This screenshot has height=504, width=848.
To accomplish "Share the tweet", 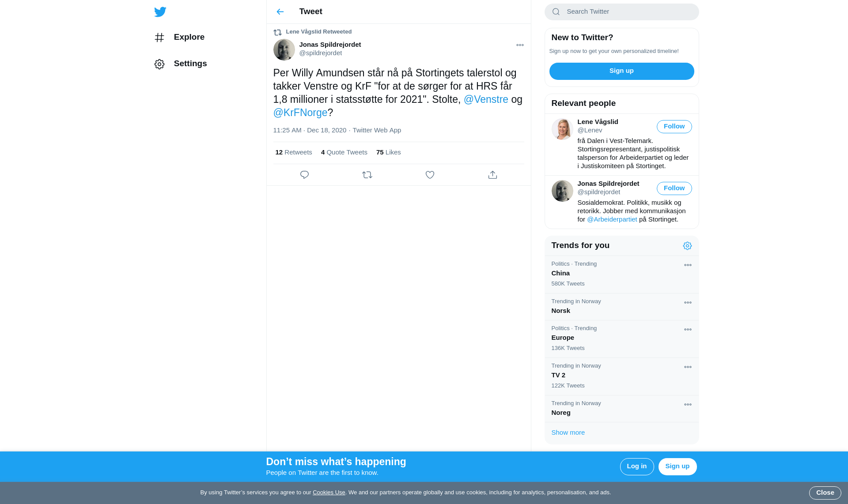I will click(x=492, y=175).
